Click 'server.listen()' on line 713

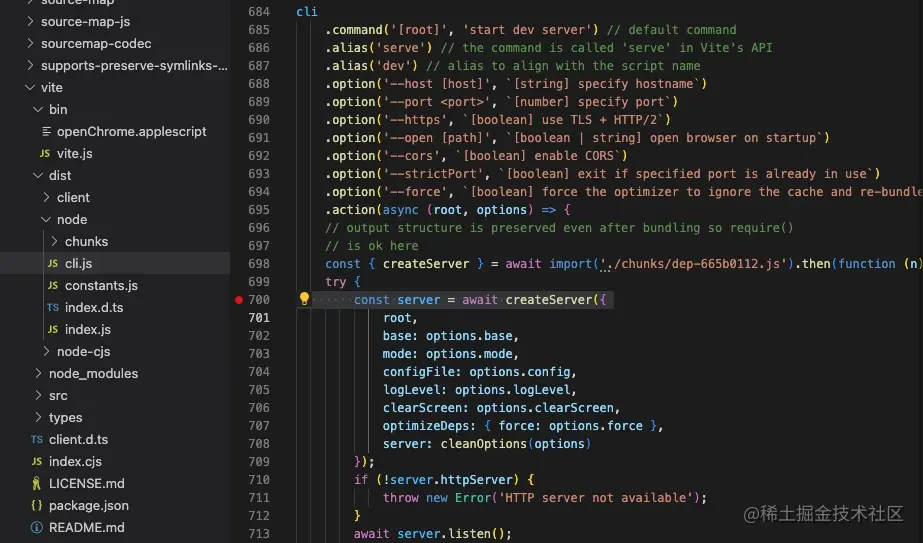coord(451,534)
